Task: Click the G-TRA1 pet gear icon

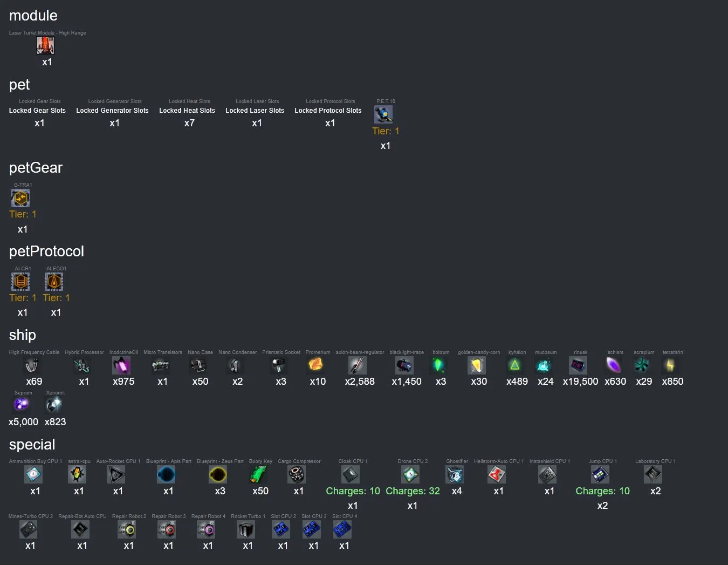Action: tap(20, 198)
